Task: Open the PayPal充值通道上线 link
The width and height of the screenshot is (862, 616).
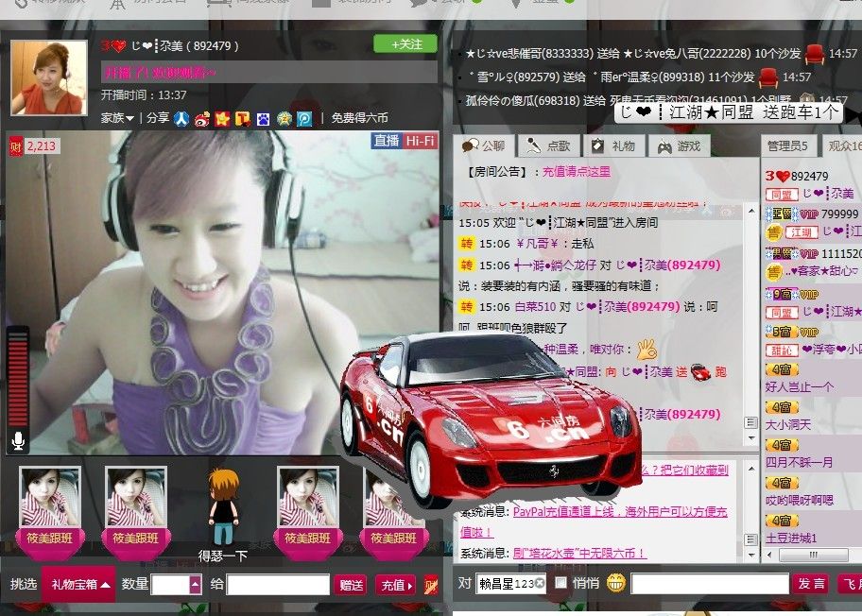Action: pos(620,511)
